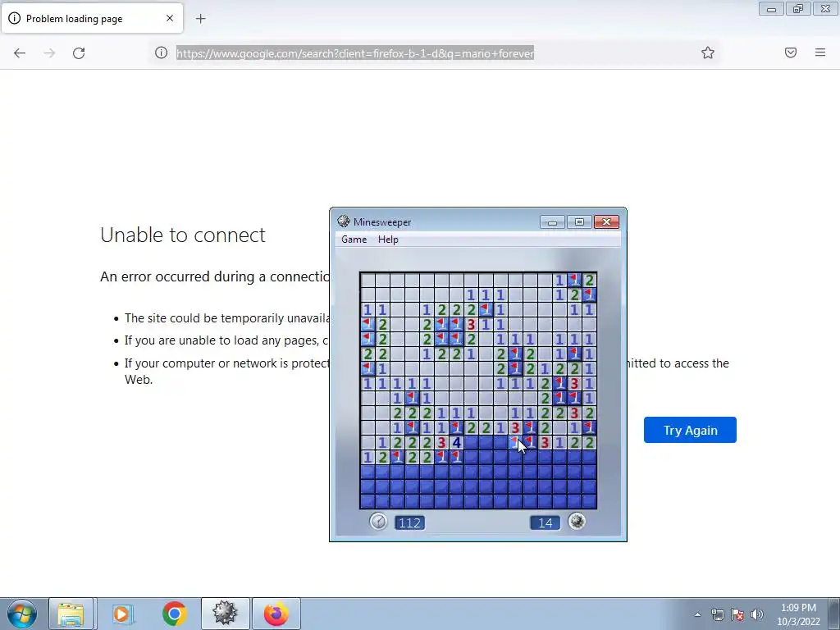Click the 'An error occurred during a connection' text

[x=215, y=276]
